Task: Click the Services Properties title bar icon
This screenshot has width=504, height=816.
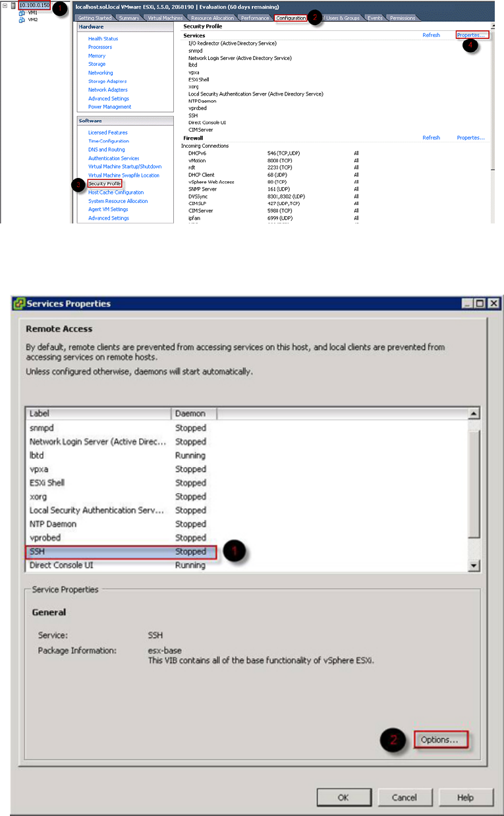Action: pos(20,304)
